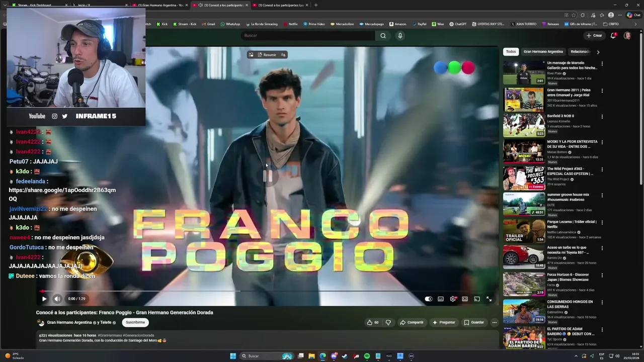The image size is (644, 362).
Task: Open the Gran Hermano Argentina channel name
Action: tap(69, 322)
